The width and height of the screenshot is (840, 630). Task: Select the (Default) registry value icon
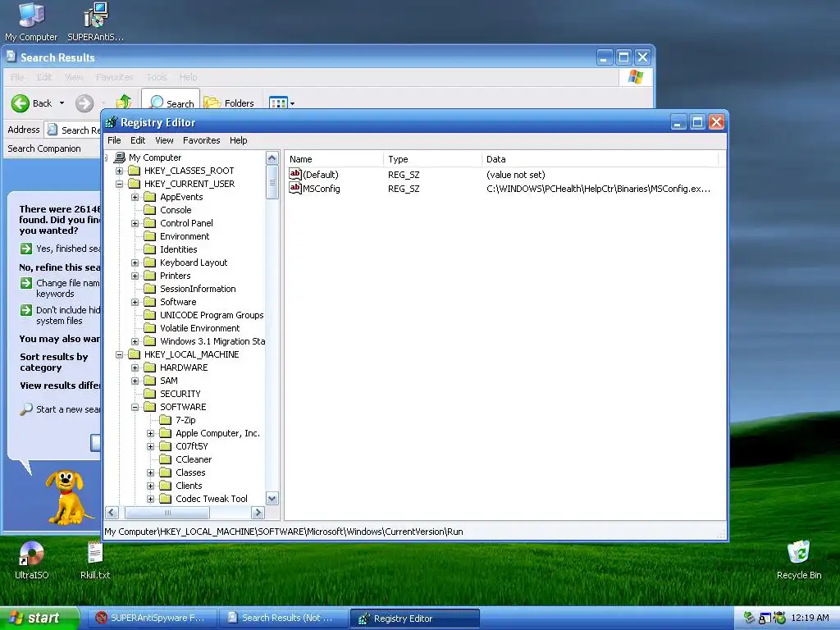click(x=295, y=174)
